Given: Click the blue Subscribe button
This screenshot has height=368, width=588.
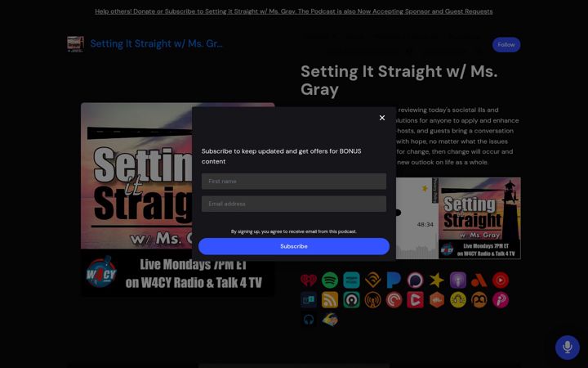Looking at the screenshot, I should tap(294, 246).
